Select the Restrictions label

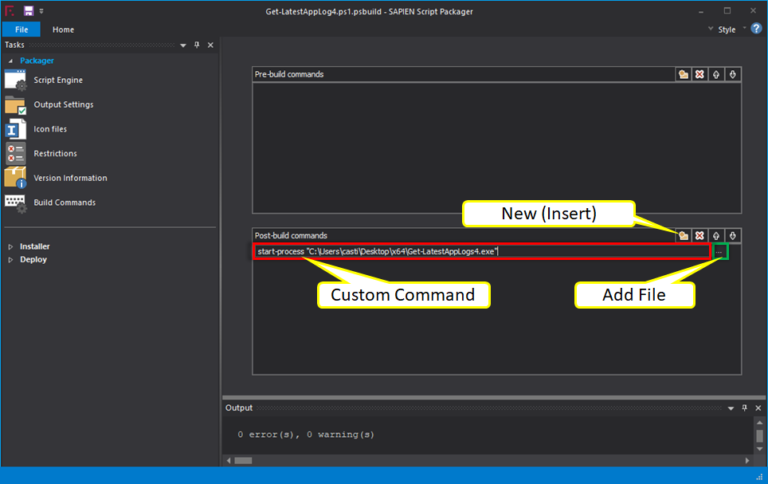[55, 153]
